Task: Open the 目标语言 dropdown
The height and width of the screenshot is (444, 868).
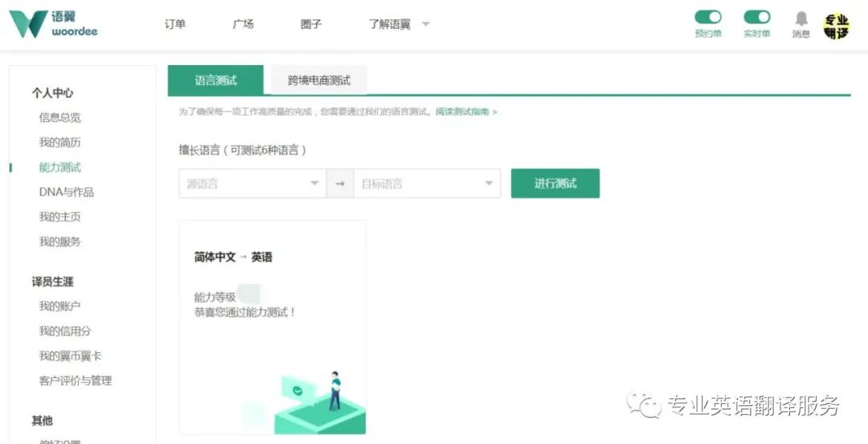Action: click(x=427, y=183)
